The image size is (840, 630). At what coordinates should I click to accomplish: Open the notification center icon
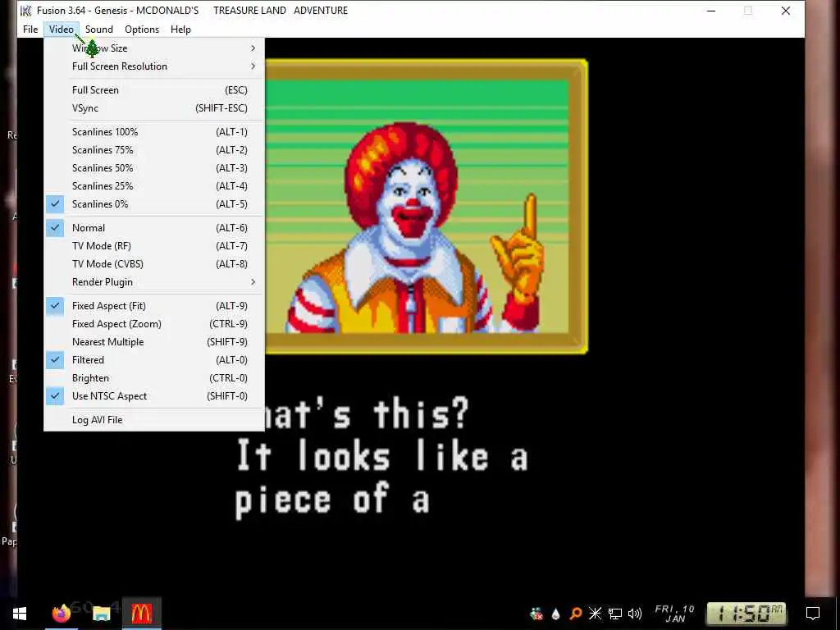click(x=813, y=614)
